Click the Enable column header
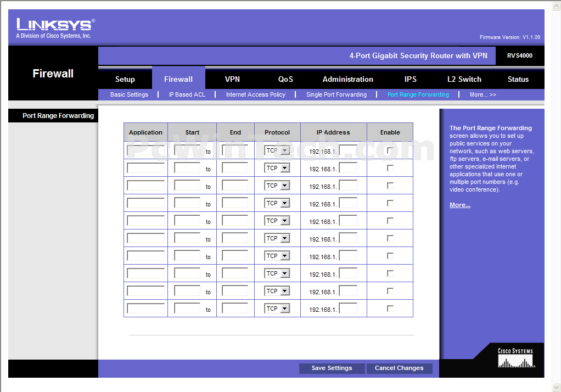 click(x=390, y=132)
